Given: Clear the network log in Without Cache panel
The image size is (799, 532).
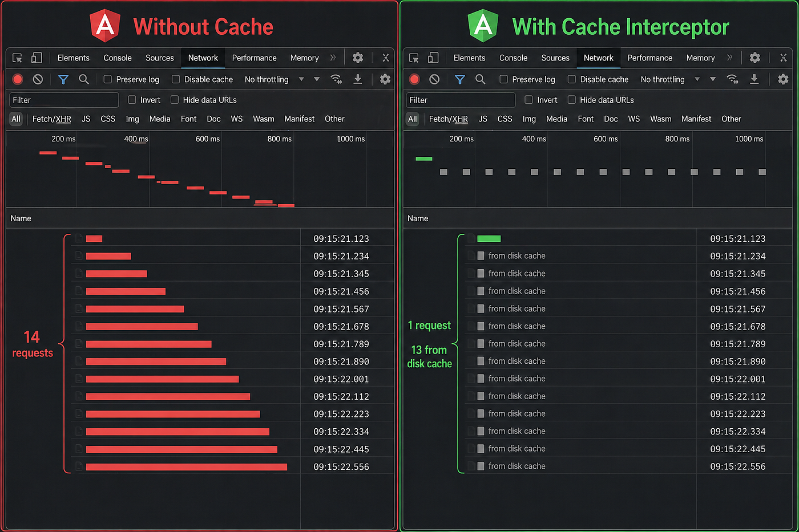Looking at the screenshot, I should click(x=38, y=79).
